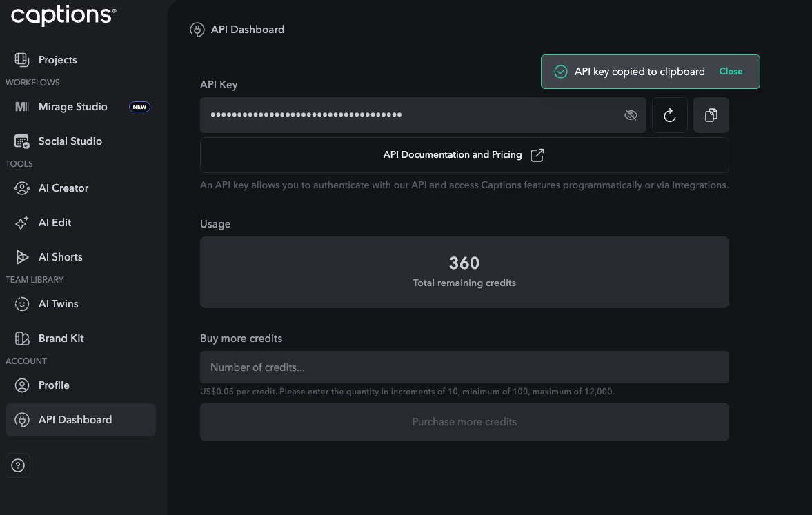The image size is (812, 515).
Task: Click the external link icon beside documentation
Action: [537, 154]
